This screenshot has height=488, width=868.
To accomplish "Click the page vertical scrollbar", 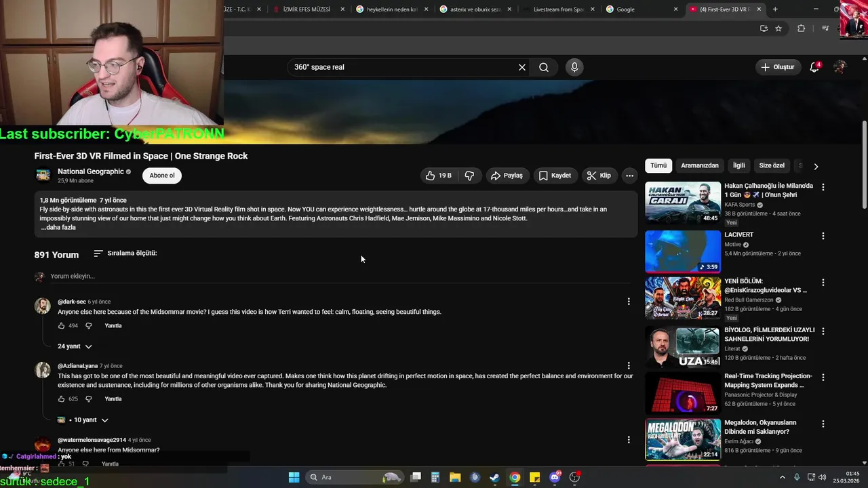I will [864, 166].
